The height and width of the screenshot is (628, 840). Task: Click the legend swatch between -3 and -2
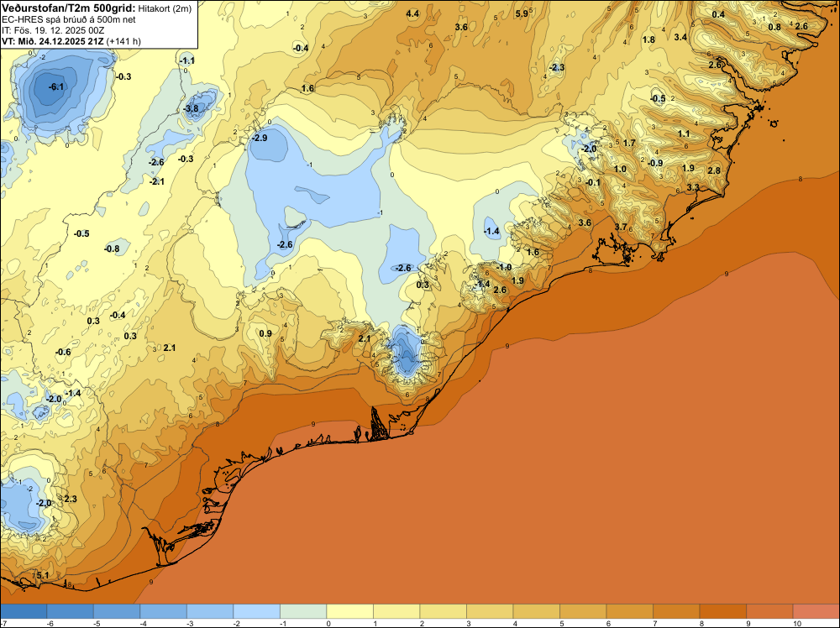(210, 611)
